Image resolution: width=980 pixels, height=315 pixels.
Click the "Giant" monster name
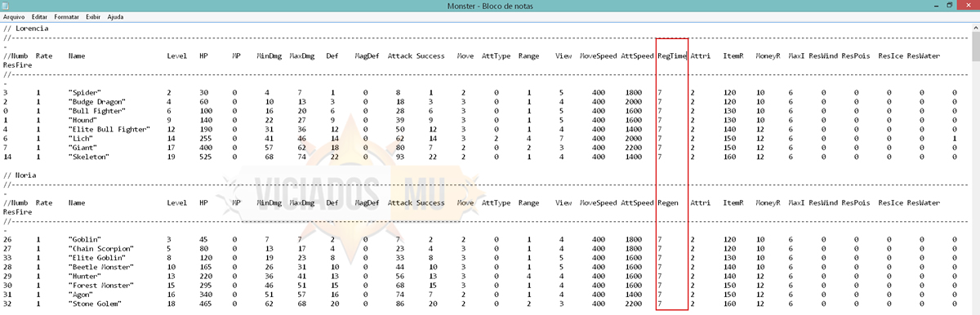(82, 147)
